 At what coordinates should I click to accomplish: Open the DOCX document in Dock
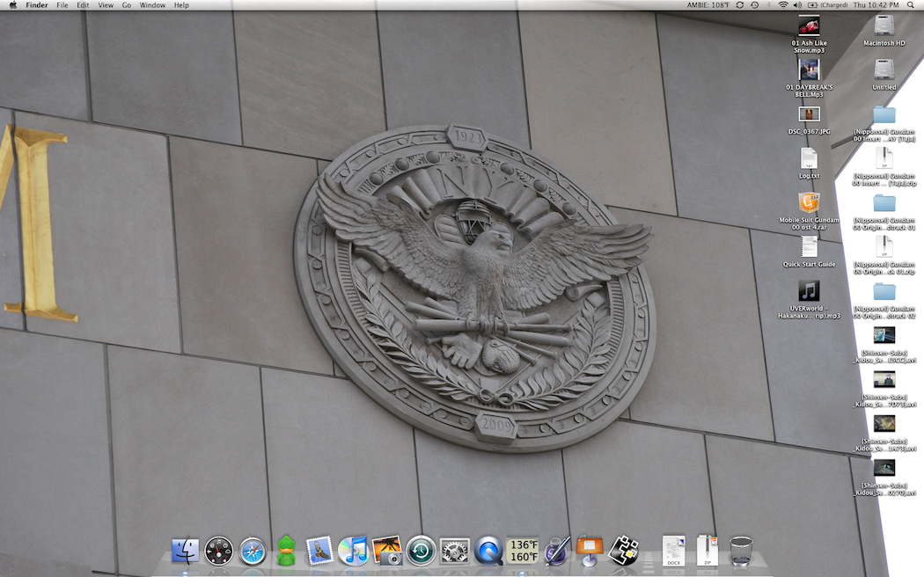point(673,551)
